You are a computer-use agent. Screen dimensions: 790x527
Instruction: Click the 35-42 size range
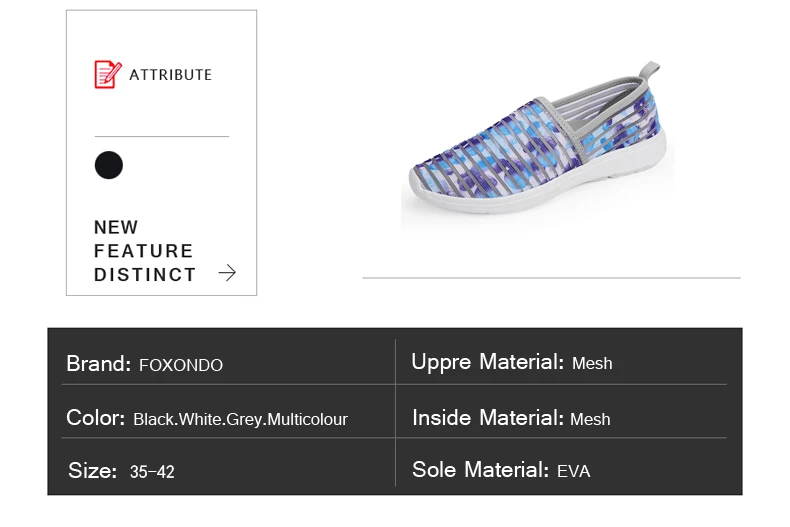pyautogui.click(x=152, y=472)
